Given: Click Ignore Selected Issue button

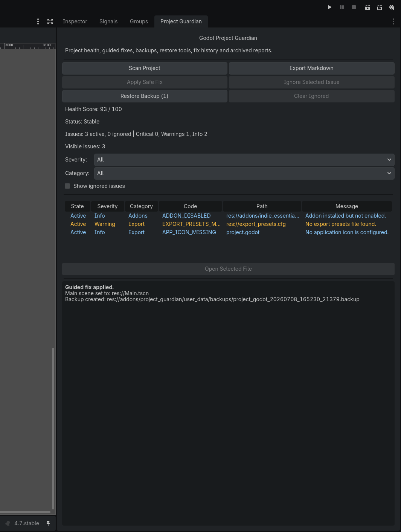Looking at the screenshot, I should tap(311, 82).
